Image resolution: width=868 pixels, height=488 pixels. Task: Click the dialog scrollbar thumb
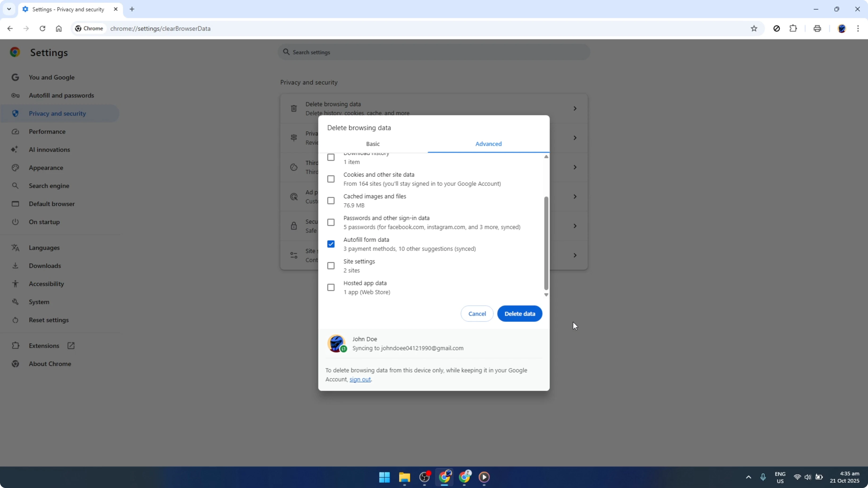(546, 243)
